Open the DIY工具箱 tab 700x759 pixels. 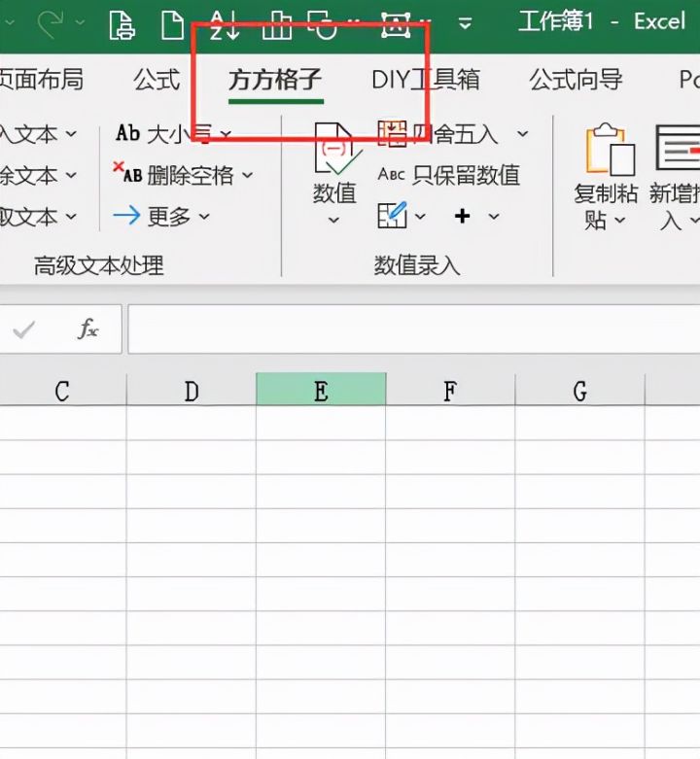click(x=426, y=80)
